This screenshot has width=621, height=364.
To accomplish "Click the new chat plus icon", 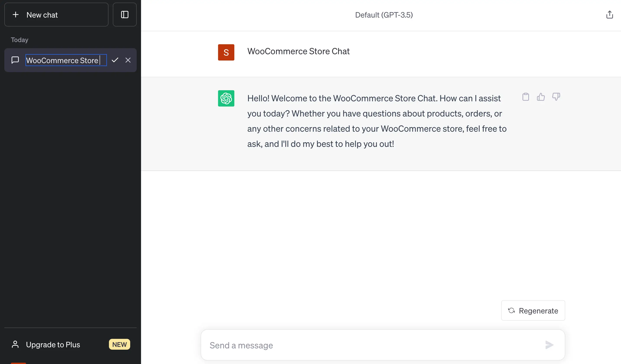I will 16,15.
